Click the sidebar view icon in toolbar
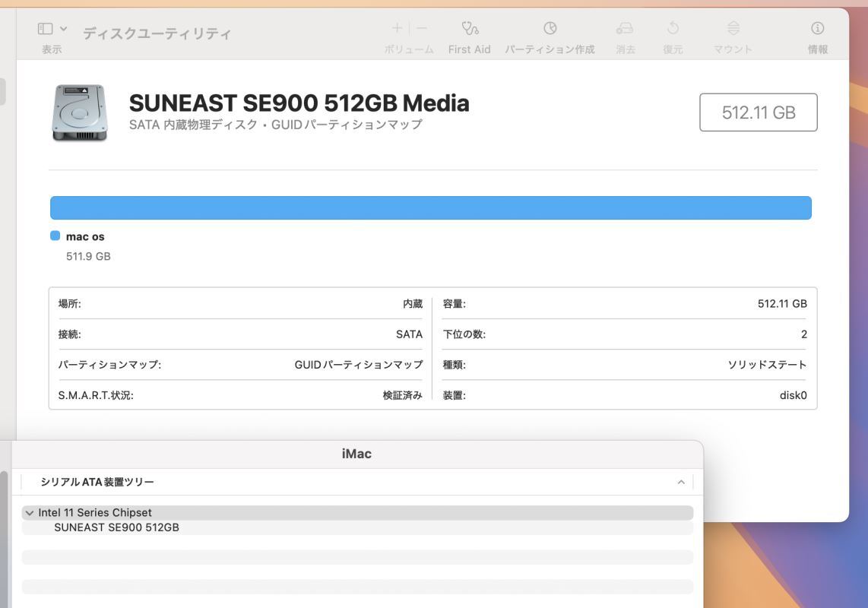868x608 pixels. tap(46, 29)
